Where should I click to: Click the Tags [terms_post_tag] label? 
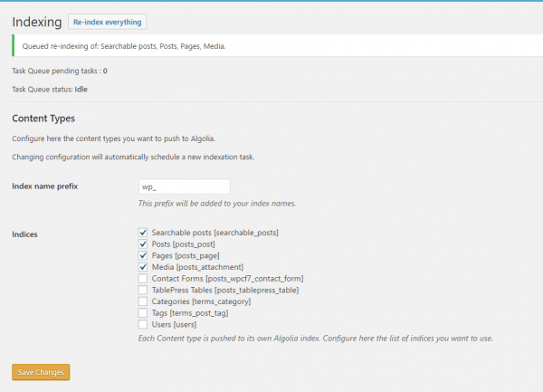(190, 313)
